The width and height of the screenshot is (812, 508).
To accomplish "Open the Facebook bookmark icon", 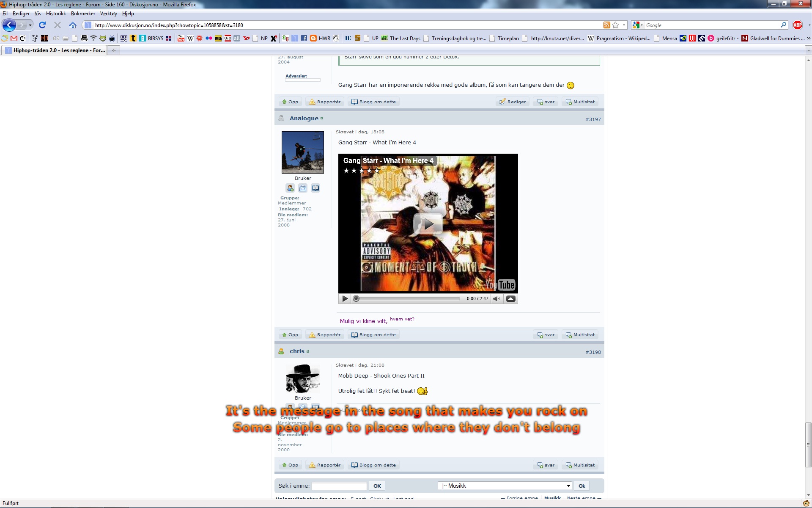I will click(304, 38).
